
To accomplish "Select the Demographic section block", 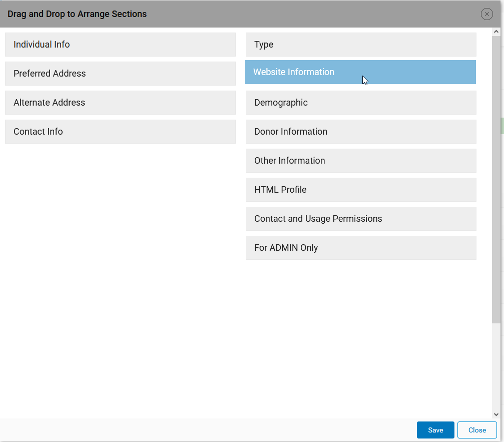I will [361, 103].
